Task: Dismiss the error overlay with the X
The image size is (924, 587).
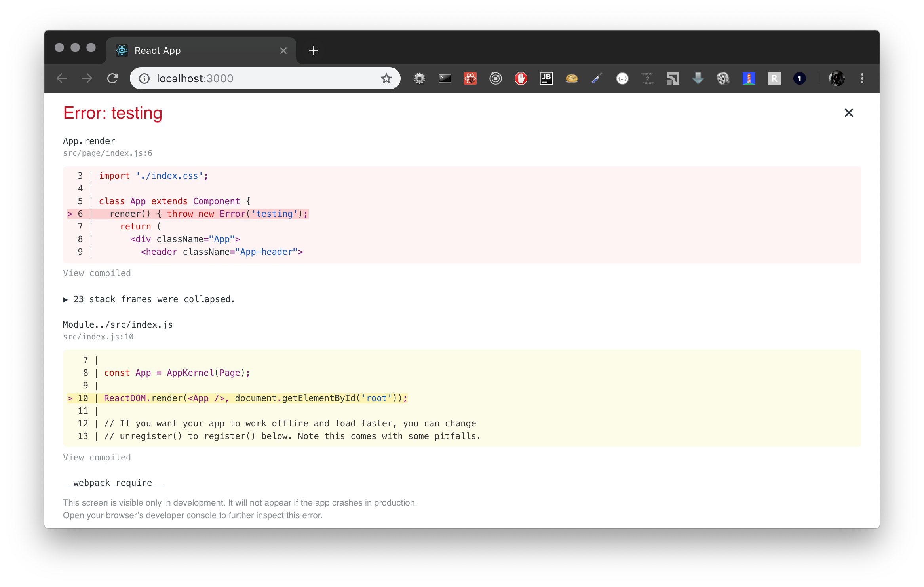Action: 849,113
